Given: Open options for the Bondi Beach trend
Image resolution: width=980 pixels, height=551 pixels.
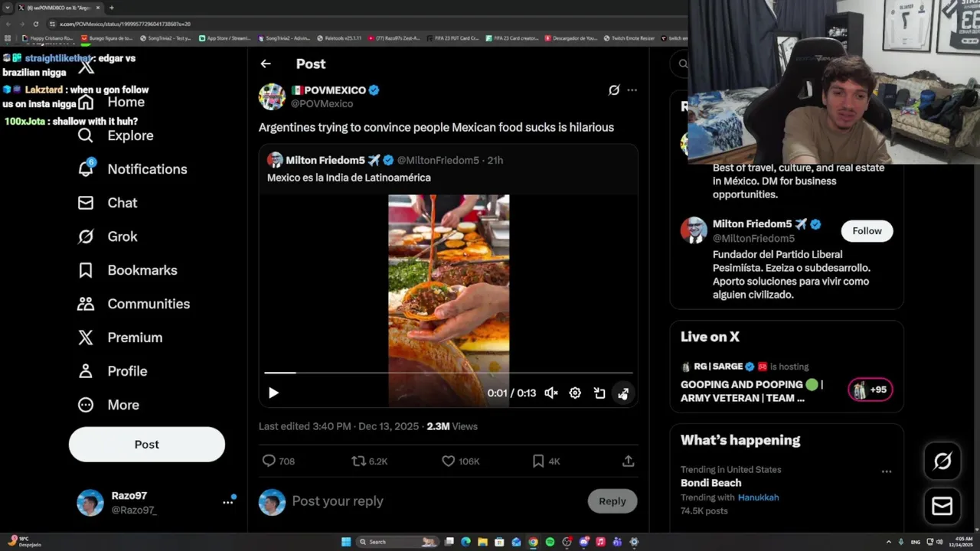Looking at the screenshot, I should (887, 471).
